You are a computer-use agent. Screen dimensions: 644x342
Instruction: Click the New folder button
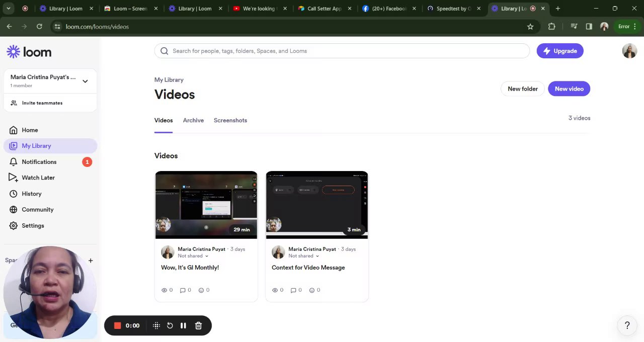point(523,89)
